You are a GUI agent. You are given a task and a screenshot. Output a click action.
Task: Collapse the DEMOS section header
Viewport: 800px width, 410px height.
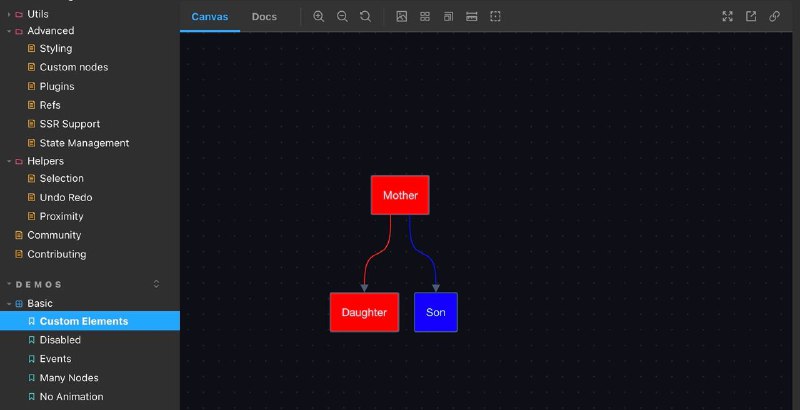pyautogui.click(x=39, y=284)
